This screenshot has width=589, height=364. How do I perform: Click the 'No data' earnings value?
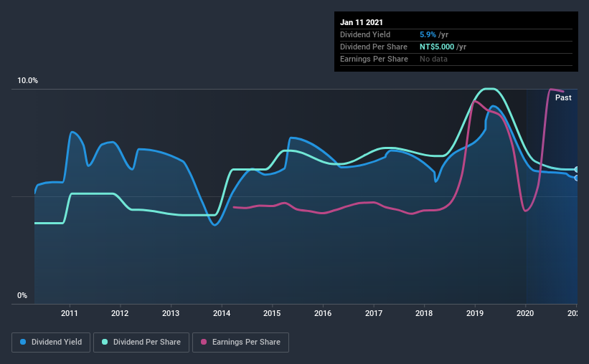[x=433, y=59]
